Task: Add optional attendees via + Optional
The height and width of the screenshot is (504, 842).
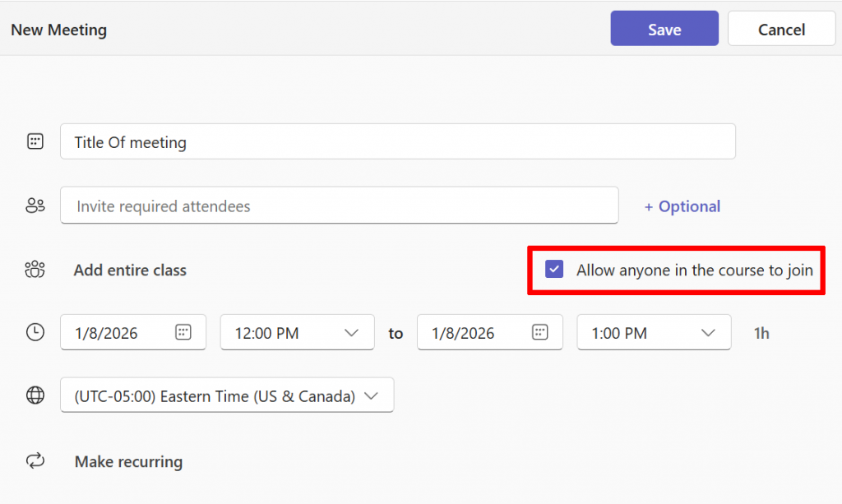Action: point(682,206)
